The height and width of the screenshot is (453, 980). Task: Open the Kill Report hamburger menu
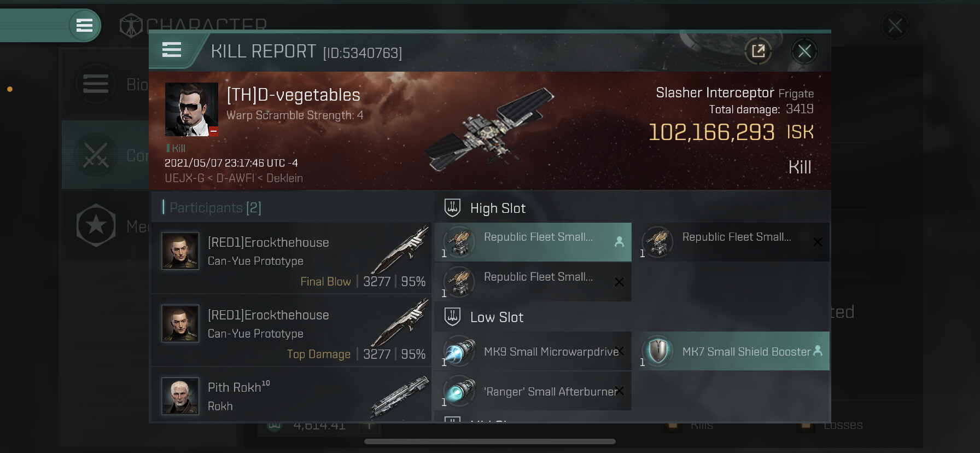(172, 50)
